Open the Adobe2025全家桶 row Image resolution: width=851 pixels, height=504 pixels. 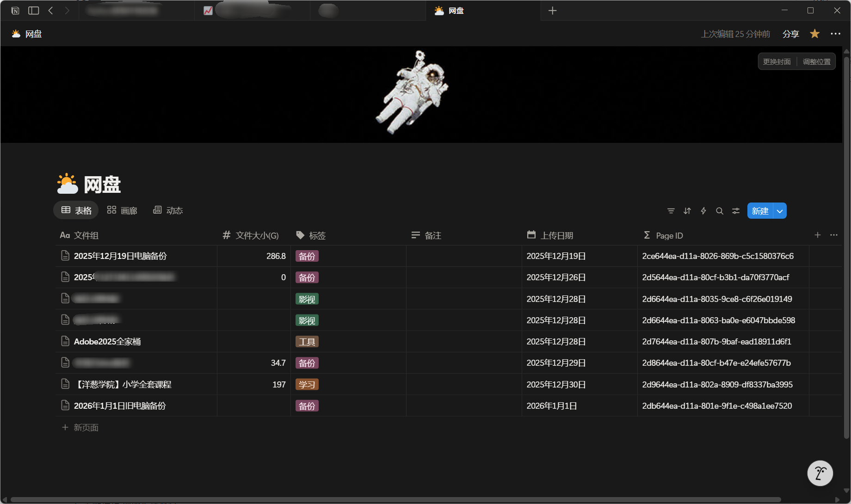pos(107,342)
